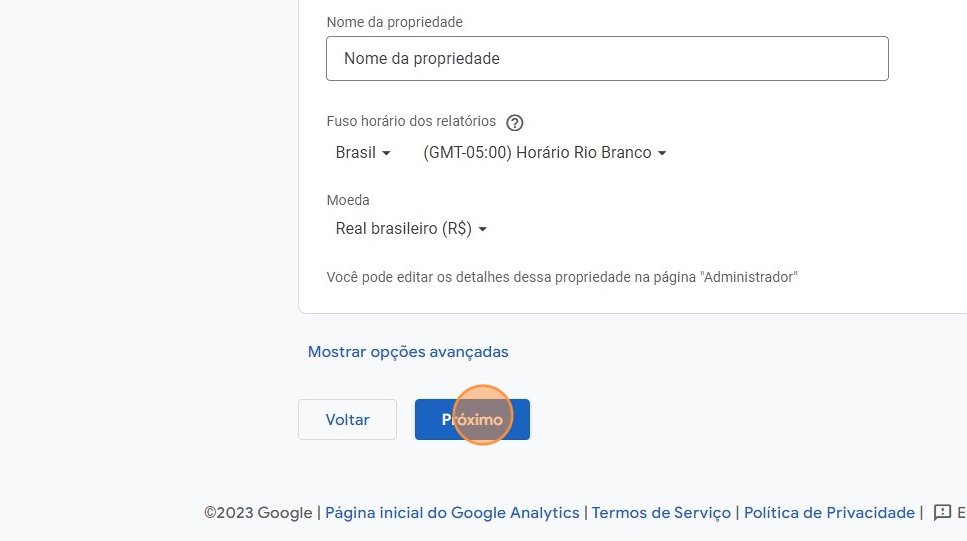Image resolution: width=967 pixels, height=541 pixels.
Task: Click the ©2023 Google copyright text
Action: coord(258,512)
